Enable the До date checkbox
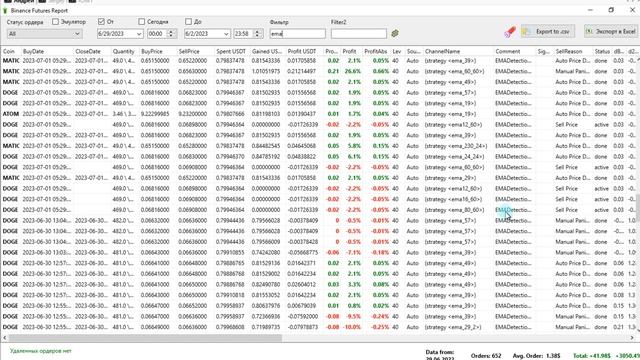The width and height of the screenshot is (640, 360). pos(188,21)
